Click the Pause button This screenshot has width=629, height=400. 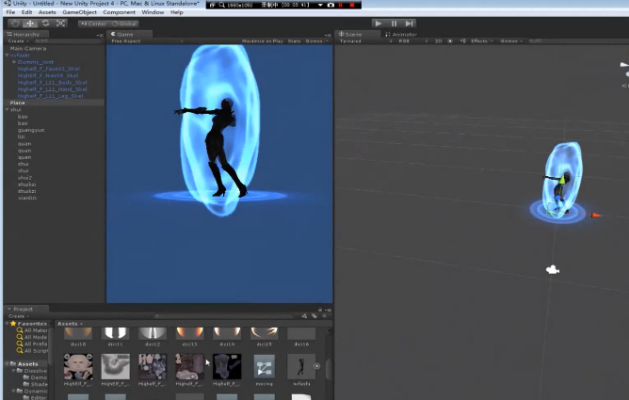(394, 23)
